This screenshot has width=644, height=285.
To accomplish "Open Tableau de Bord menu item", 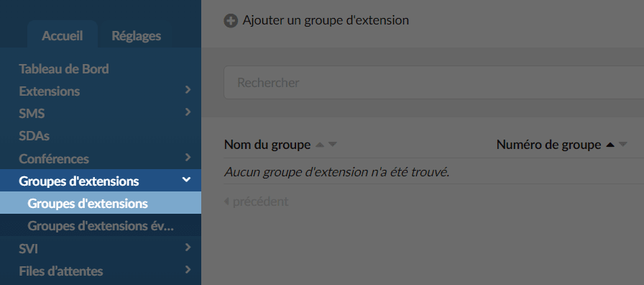I will [x=64, y=69].
